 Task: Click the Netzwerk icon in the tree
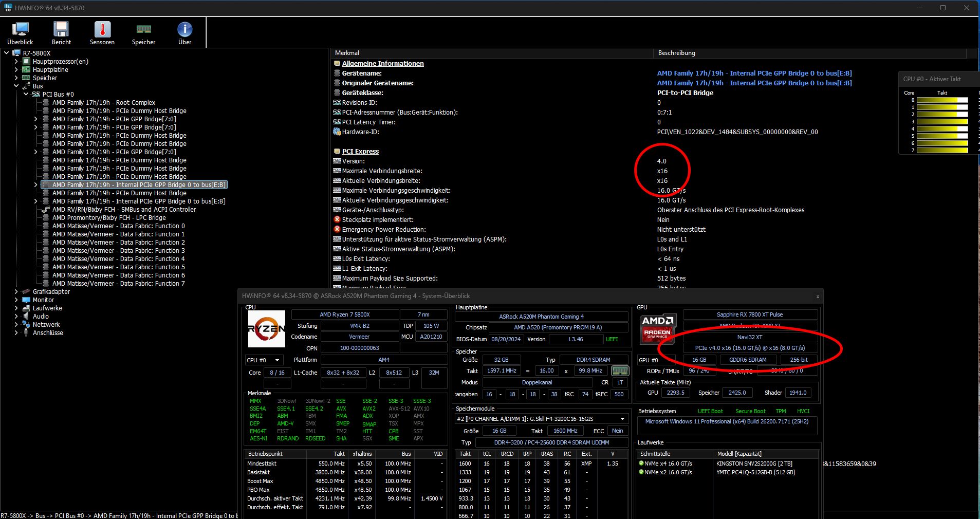(26, 324)
